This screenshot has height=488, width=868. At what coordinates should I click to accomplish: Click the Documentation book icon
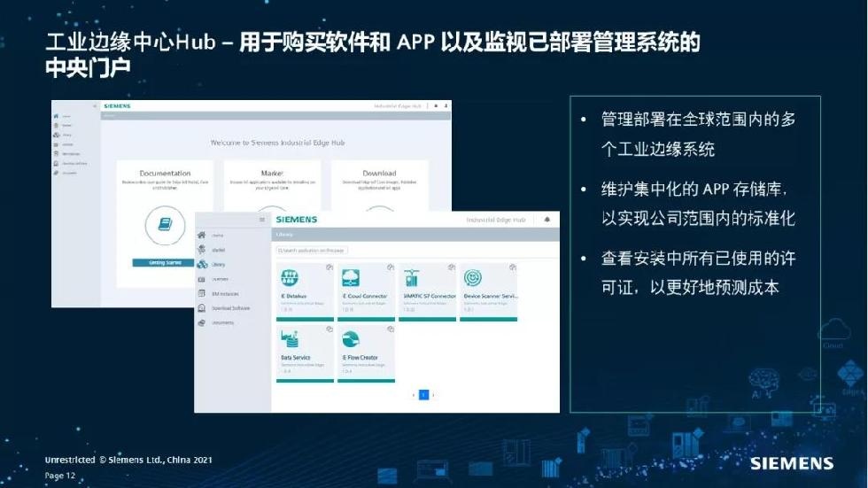[165, 225]
